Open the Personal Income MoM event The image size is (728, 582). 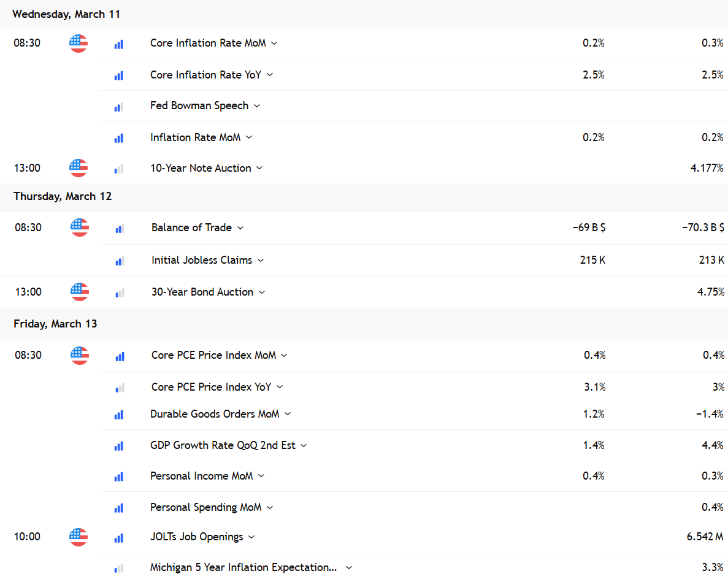point(202,476)
